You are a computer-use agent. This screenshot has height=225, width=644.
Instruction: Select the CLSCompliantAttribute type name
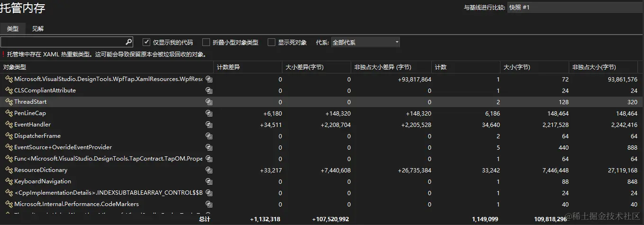coord(45,90)
